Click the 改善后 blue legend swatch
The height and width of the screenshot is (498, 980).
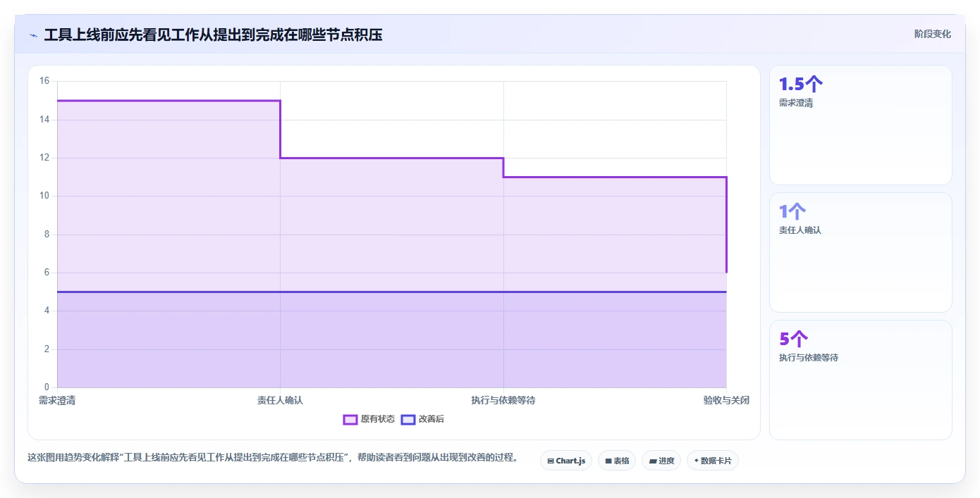click(408, 419)
